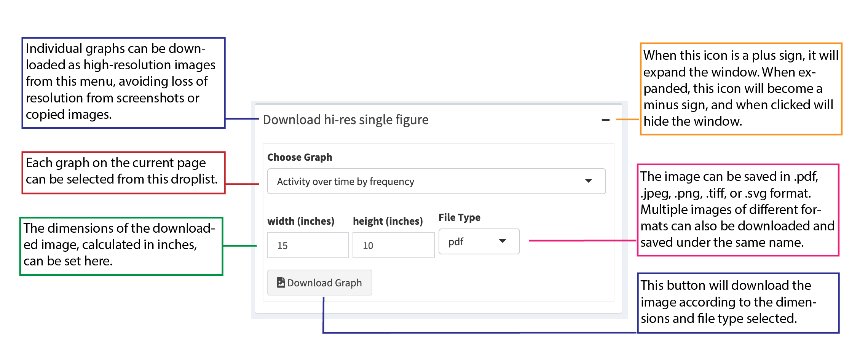The width and height of the screenshot is (868, 361).
Task: Click the file icon on Download Graph
Action: 281,283
